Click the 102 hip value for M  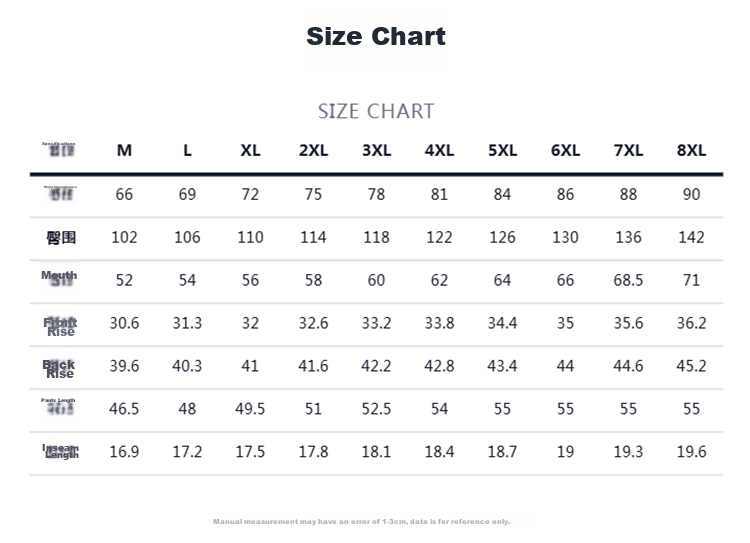[x=124, y=237]
